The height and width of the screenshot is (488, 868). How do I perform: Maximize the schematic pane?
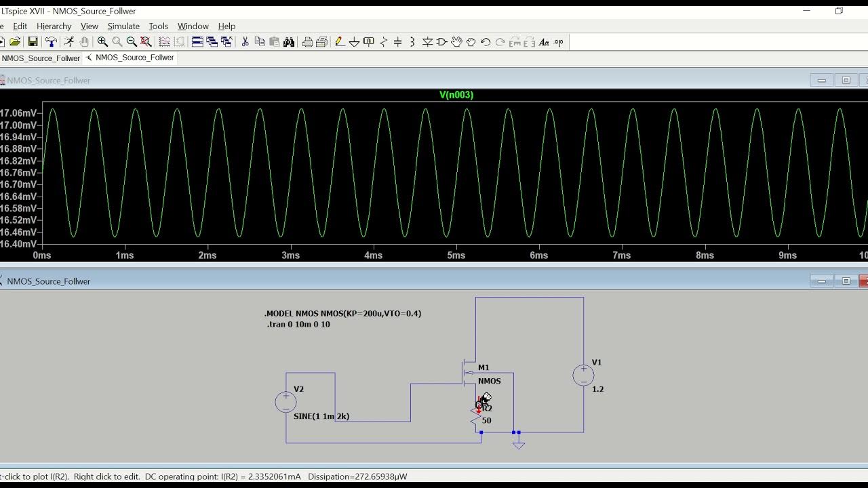point(846,281)
